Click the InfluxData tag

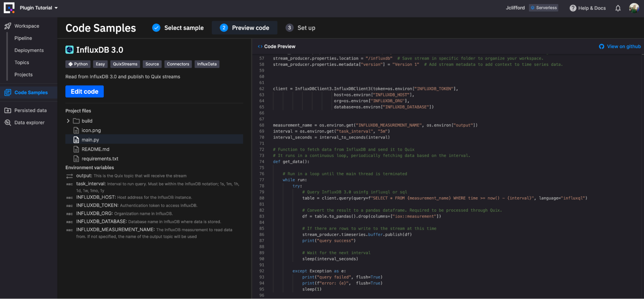(207, 64)
